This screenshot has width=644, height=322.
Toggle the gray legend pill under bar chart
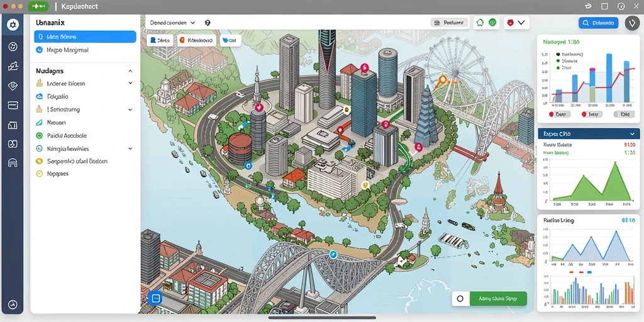pos(623,114)
